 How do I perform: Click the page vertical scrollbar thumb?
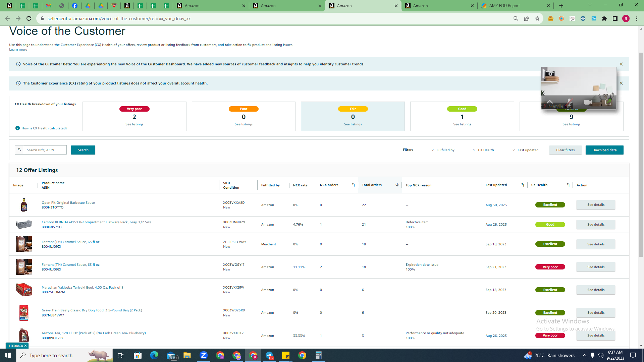coord(641,154)
